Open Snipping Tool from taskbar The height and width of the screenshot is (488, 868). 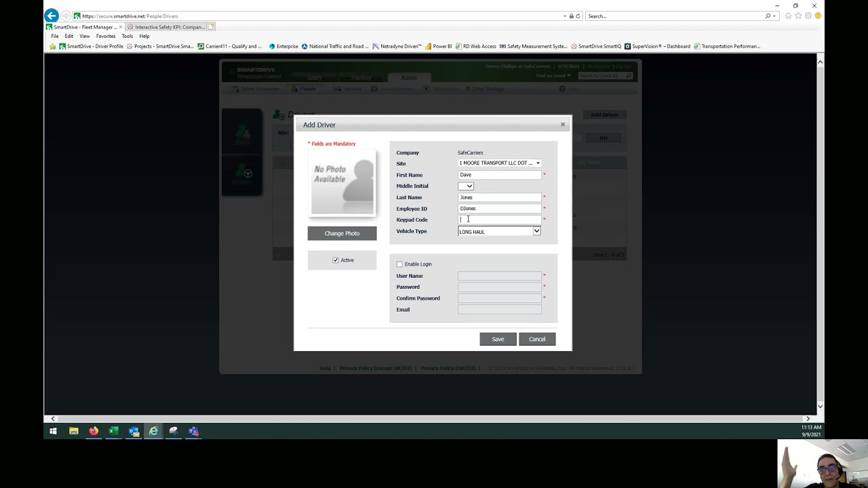174,431
